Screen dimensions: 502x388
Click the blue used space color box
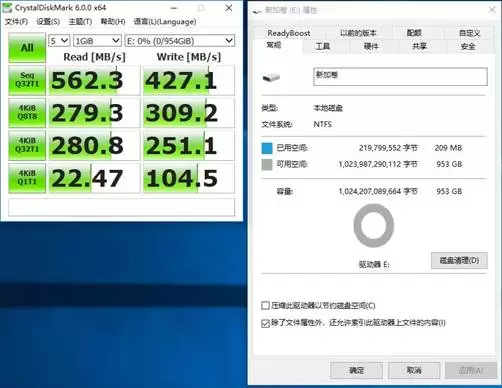click(x=267, y=148)
